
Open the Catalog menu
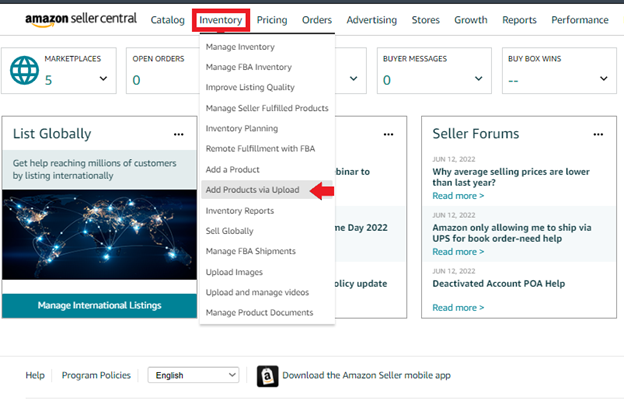point(168,20)
